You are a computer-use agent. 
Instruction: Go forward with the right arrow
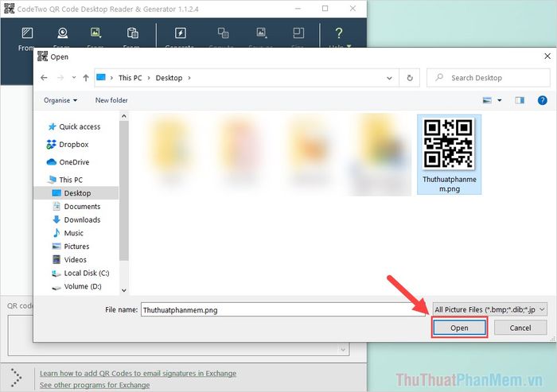pyautogui.click(x=60, y=77)
